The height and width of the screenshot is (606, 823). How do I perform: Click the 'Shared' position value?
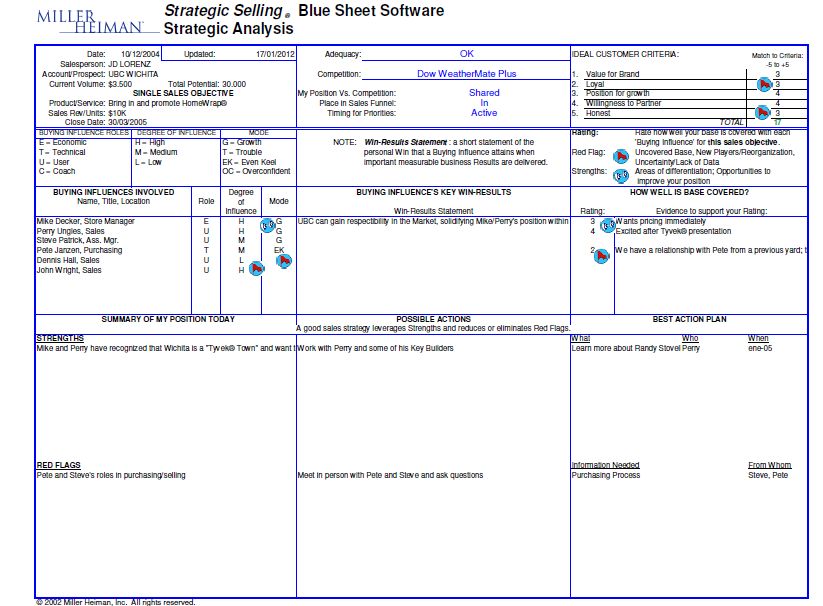coord(484,93)
